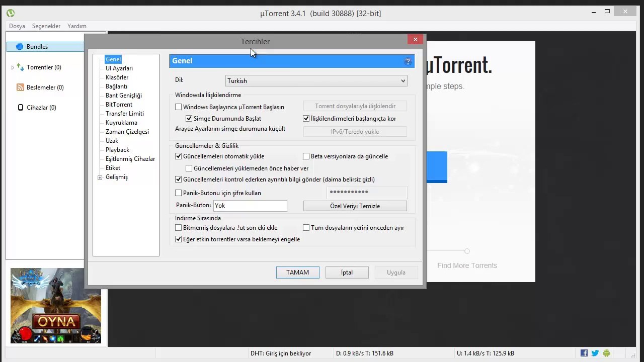Open the Beslemeler RSS feed icon
Screen dimensions: 644x362
pyautogui.click(x=21, y=87)
